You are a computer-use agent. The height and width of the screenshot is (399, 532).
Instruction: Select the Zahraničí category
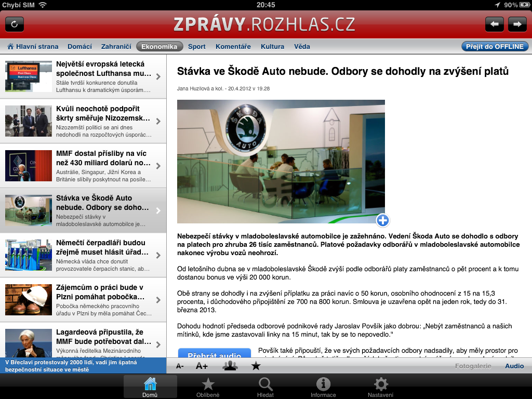click(x=116, y=46)
